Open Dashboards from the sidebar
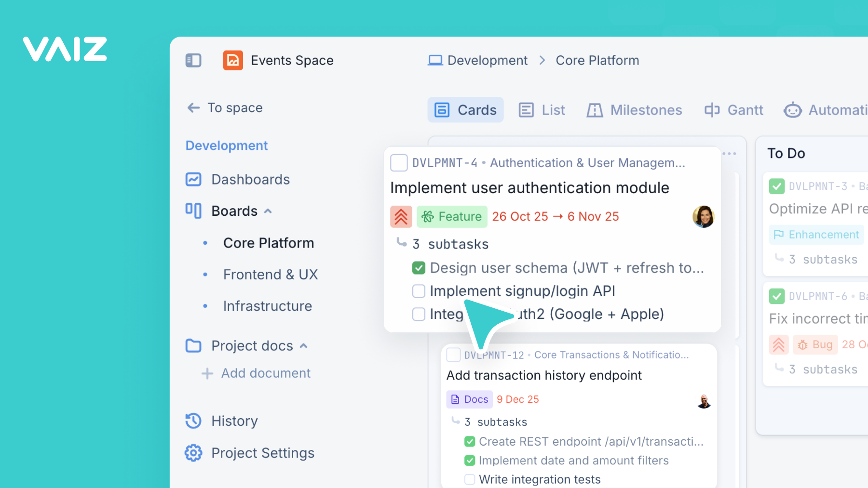The width and height of the screenshot is (868, 488). 250,179
